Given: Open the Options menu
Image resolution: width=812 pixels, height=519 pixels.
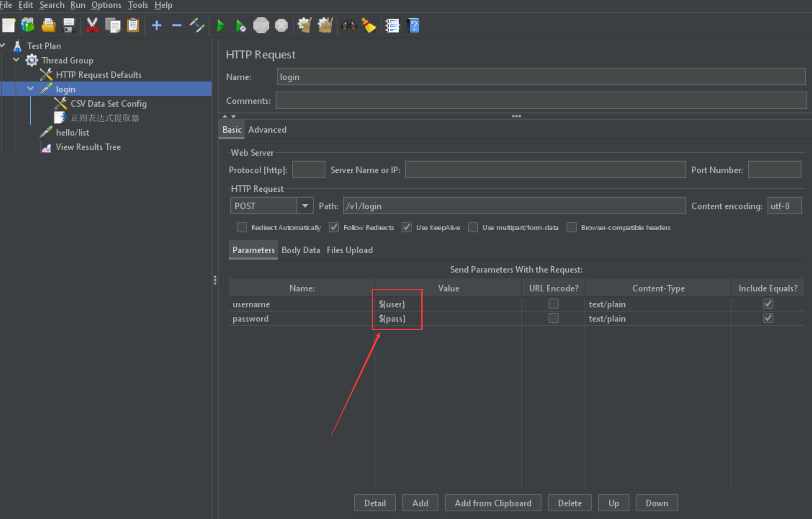Looking at the screenshot, I should tap(106, 5).
